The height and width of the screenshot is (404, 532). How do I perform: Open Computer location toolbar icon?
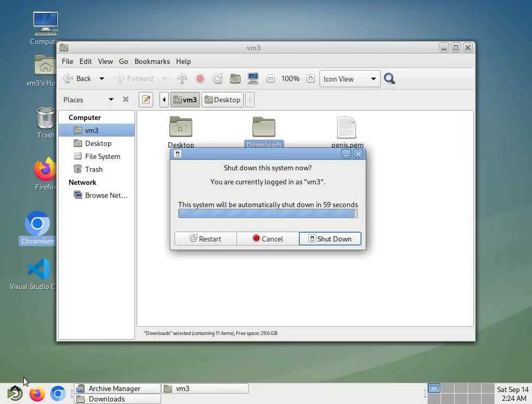(253, 79)
